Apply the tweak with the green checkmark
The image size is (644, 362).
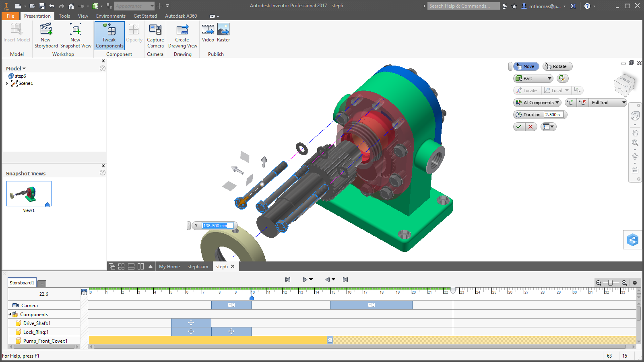[x=519, y=126]
